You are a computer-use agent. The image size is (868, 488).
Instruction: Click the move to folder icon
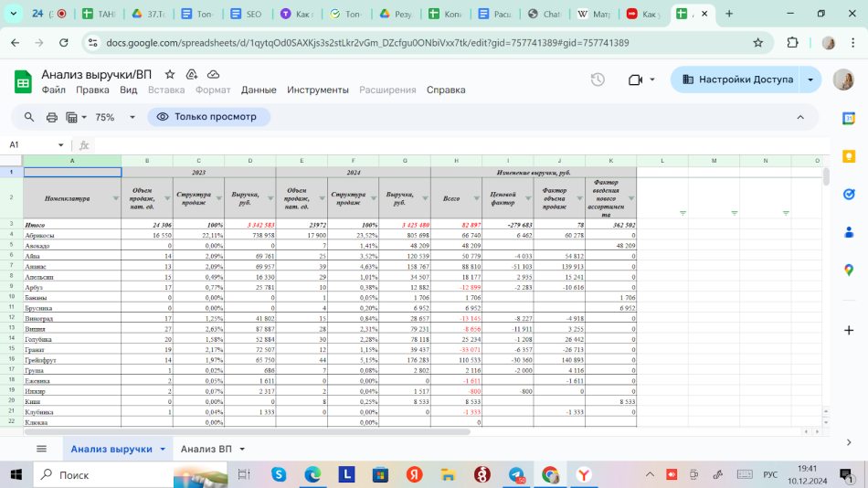192,74
